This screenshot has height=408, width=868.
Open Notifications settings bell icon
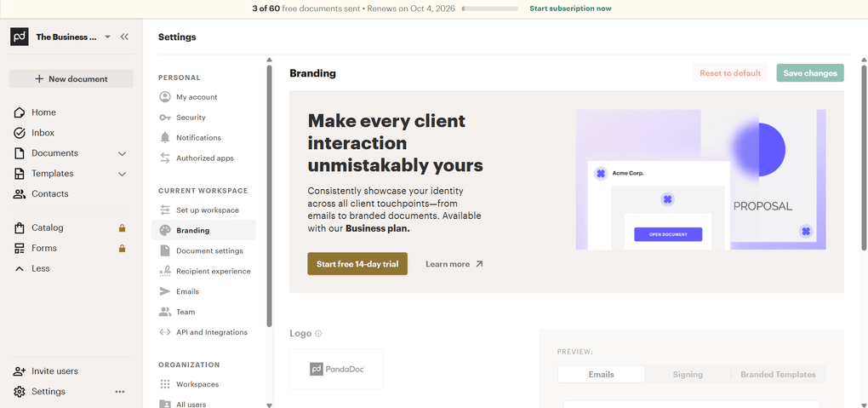(x=165, y=138)
